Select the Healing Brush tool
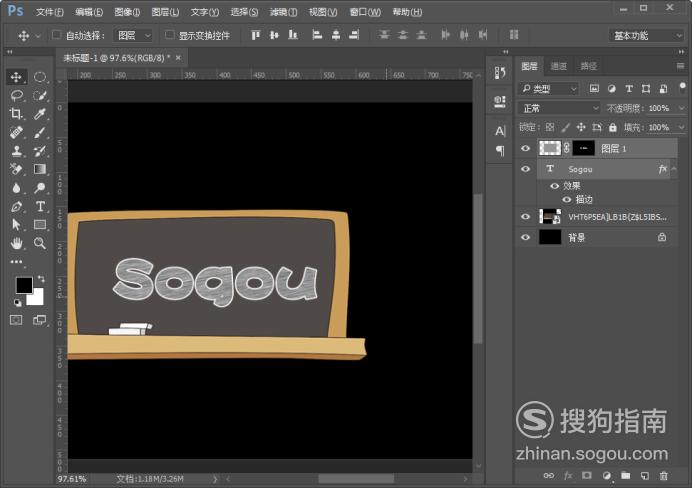Screen dimensions: 692x488 point(16,132)
